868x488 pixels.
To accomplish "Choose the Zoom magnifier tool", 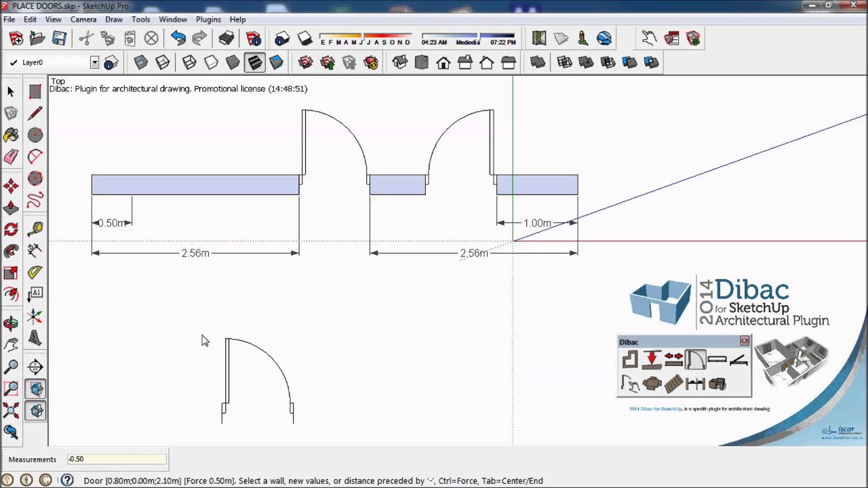I will (x=11, y=367).
